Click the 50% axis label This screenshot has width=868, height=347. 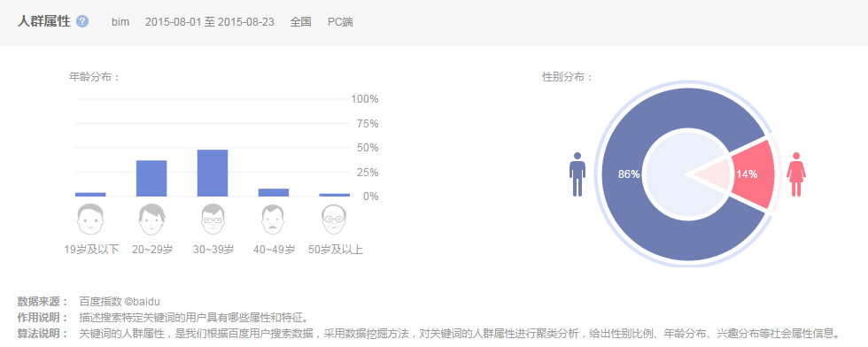click(x=368, y=148)
